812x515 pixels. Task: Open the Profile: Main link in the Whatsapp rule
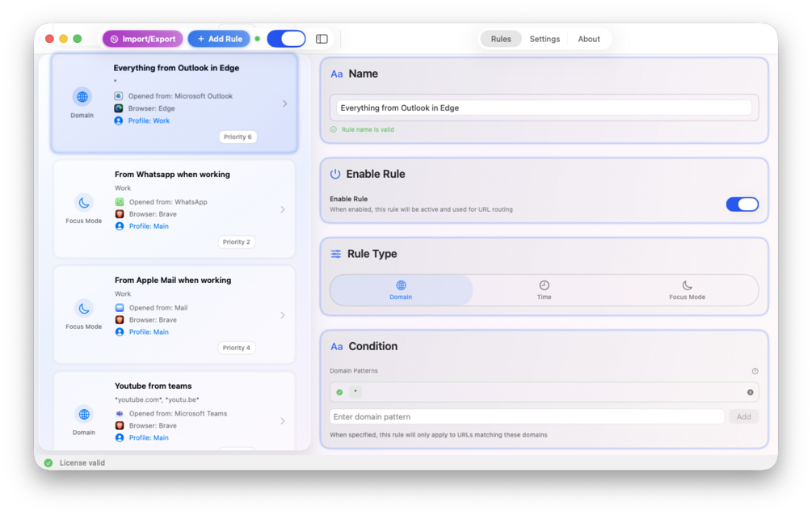coord(149,226)
